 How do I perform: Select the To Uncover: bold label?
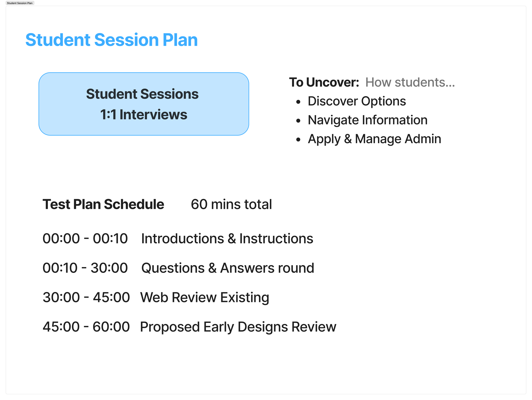(324, 82)
